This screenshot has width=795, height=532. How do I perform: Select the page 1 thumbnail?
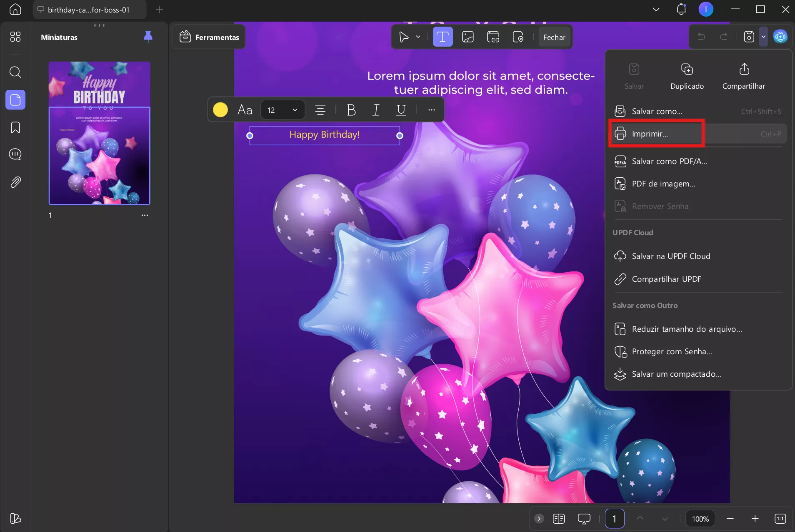[100, 133]
